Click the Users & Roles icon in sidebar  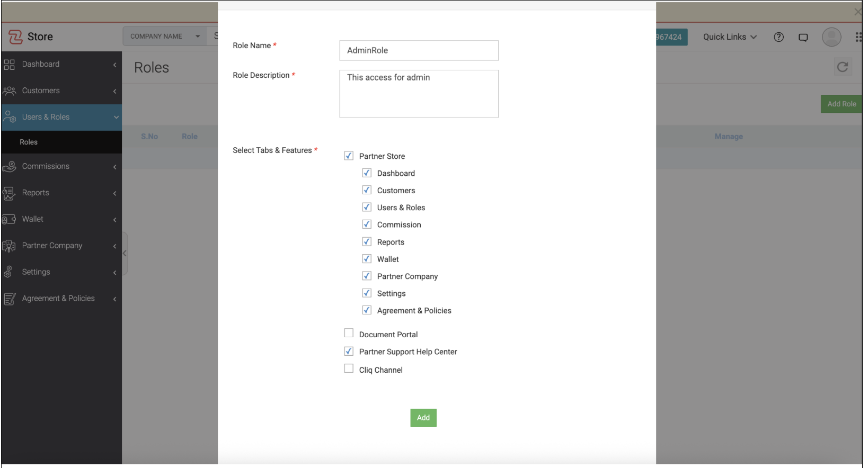9,118
